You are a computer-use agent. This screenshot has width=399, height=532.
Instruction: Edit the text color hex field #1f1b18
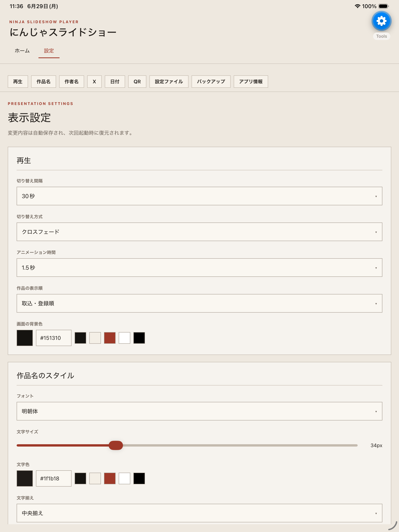[x=54, y=478]
